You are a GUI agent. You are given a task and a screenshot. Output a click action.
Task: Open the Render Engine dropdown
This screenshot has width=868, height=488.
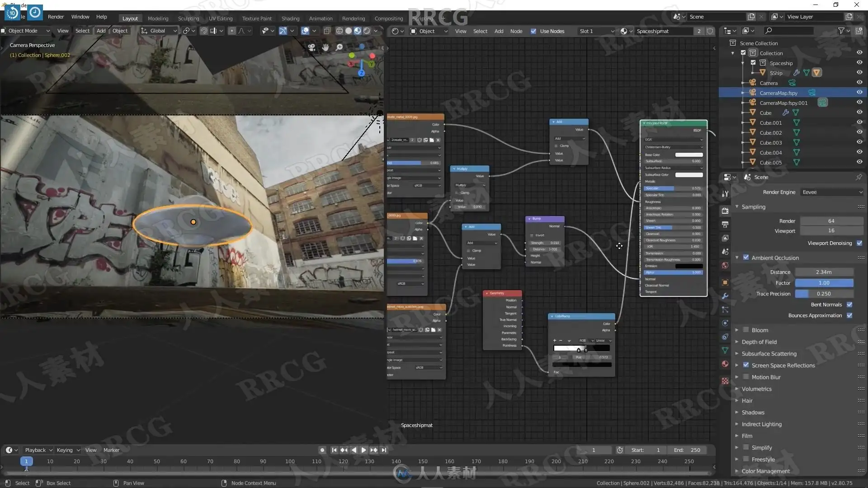point(832,192)
